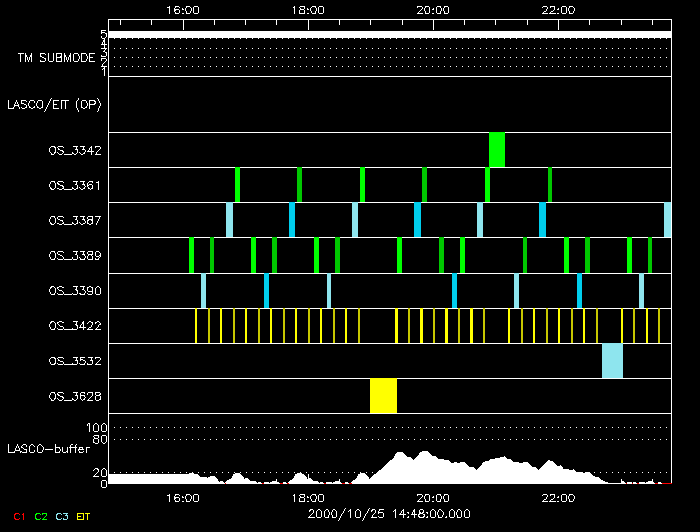Click the green block in the OS_3342 row

click(x=497, y=150)
